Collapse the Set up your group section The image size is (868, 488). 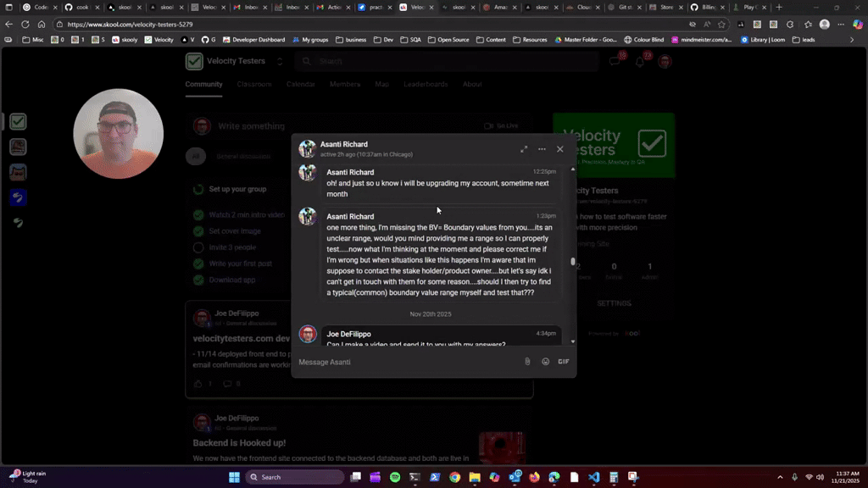point(237,189)
